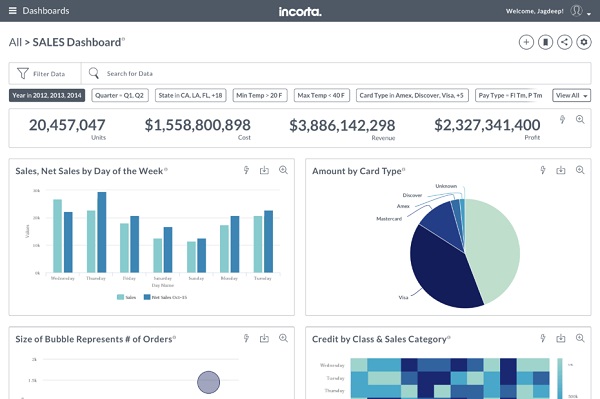Viewport: 600px width, 399px height.
Task: Click the lightning icon on the summary KPI panel
Action: [562, 119]
